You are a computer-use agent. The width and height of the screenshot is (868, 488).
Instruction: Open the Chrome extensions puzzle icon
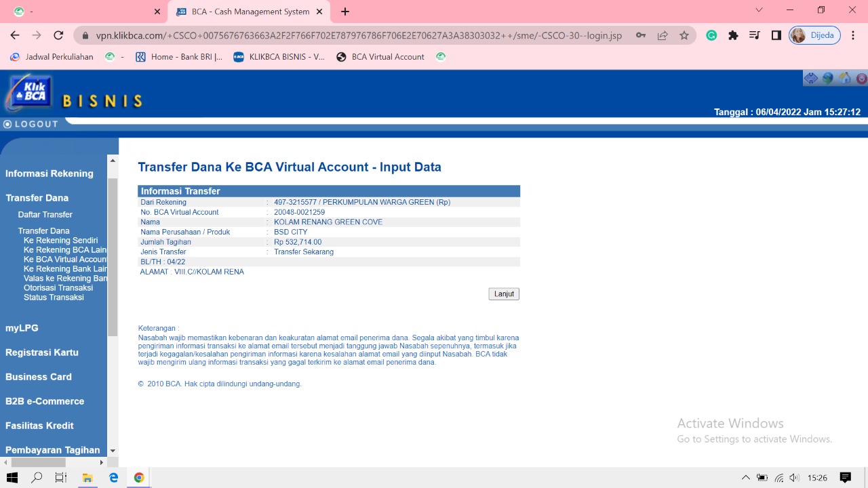(x=733, y=35)
